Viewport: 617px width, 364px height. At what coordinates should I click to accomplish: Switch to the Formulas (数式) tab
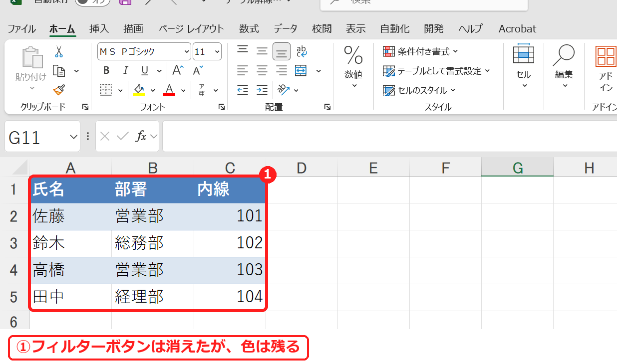(x=249, y=28)
